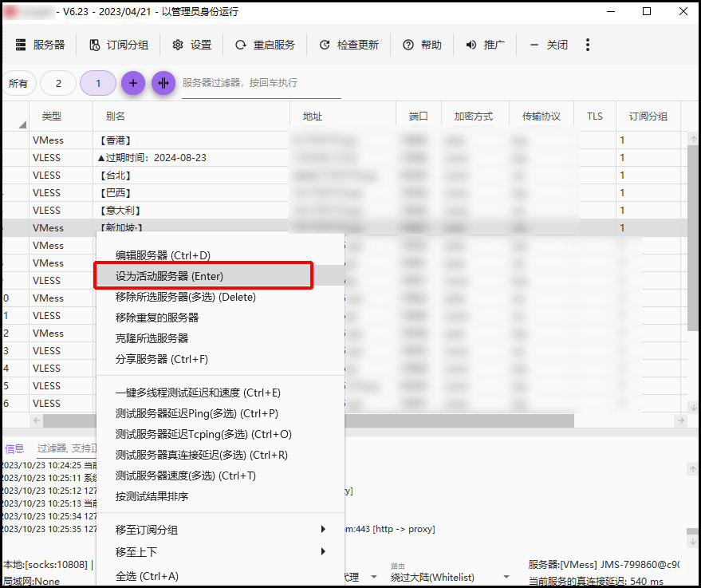The height and width of the screenshot is (588, 701).
Task: Choose 设为活动服务器 in context menu
Action: tap(203, 276)
